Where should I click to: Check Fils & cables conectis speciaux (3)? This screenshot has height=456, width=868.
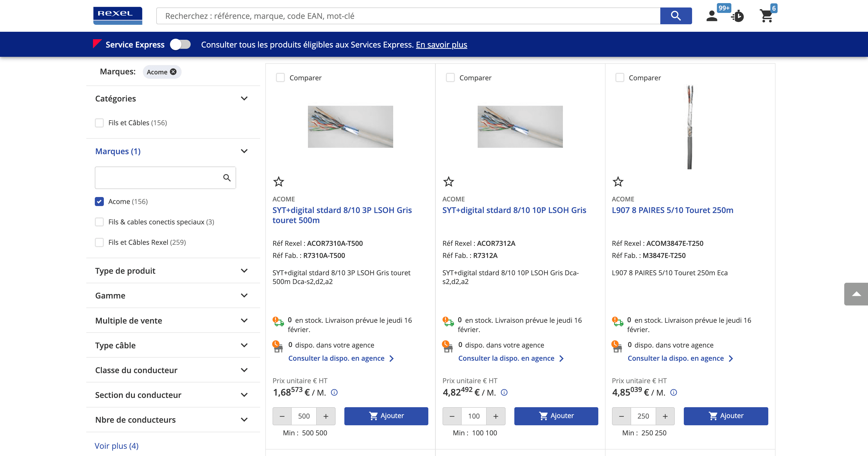click(x=99, y=222)
